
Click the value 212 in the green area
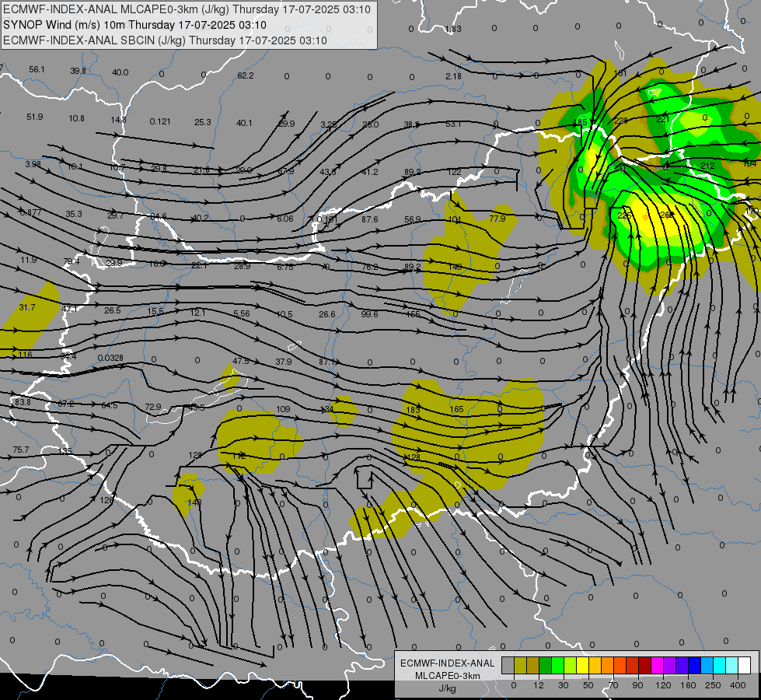tap(707, 166)
